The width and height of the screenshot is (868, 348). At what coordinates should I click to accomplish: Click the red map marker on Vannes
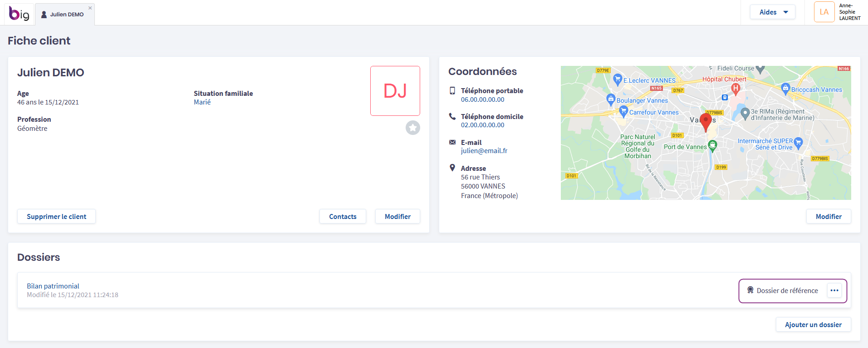(706, 122)
